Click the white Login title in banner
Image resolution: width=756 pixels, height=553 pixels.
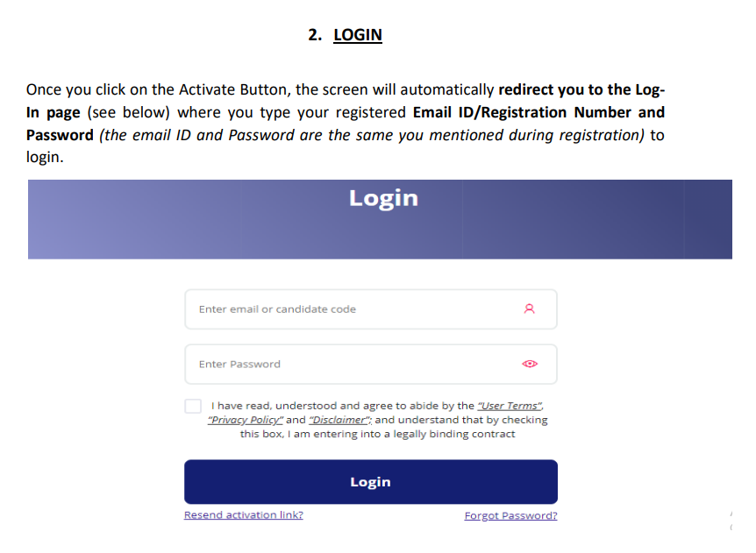(383, 198)
